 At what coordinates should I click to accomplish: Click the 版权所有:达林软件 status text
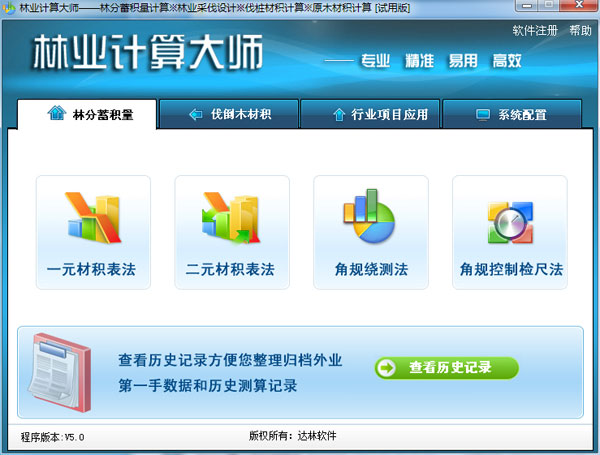(x=293, y=435)
